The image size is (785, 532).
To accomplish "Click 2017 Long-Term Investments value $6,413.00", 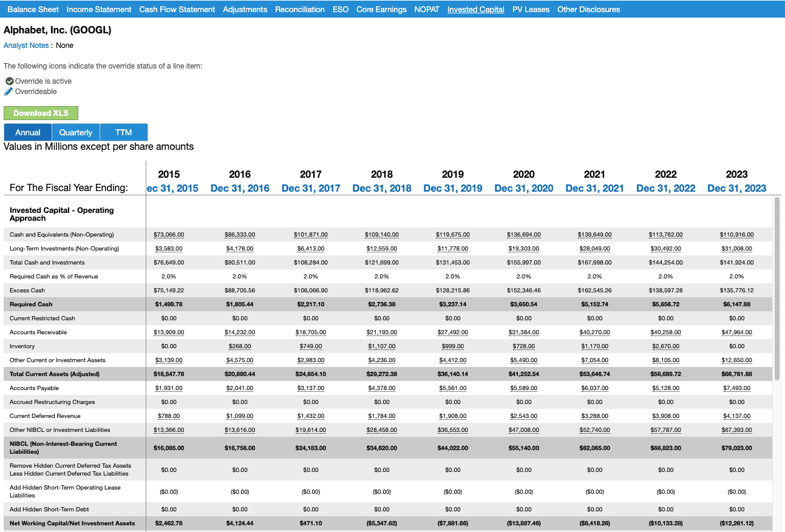I will [311, 249].
